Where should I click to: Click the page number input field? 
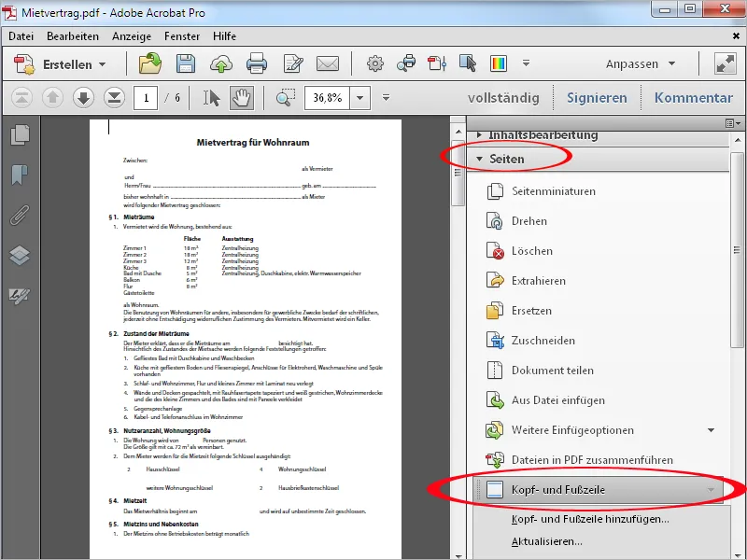[146, 98]
